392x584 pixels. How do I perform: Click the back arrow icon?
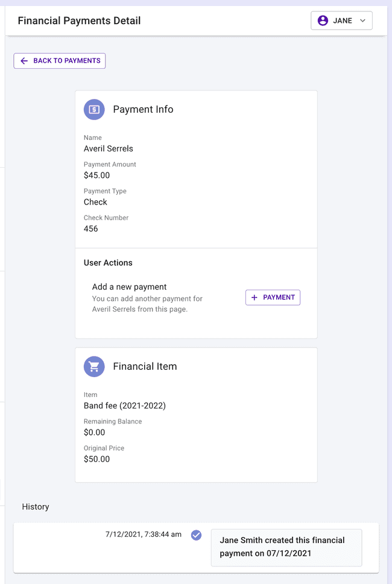click(x=24, y=61)
